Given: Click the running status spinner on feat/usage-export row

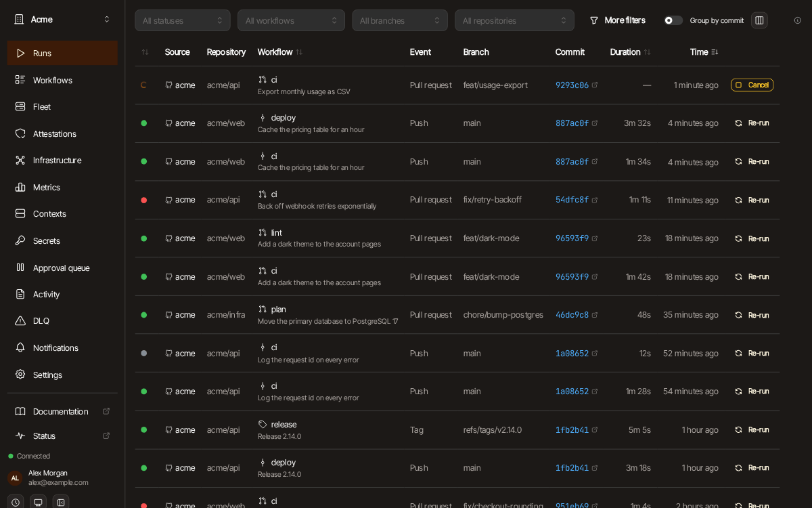Looking at the screenshot, I should (143, 85).
